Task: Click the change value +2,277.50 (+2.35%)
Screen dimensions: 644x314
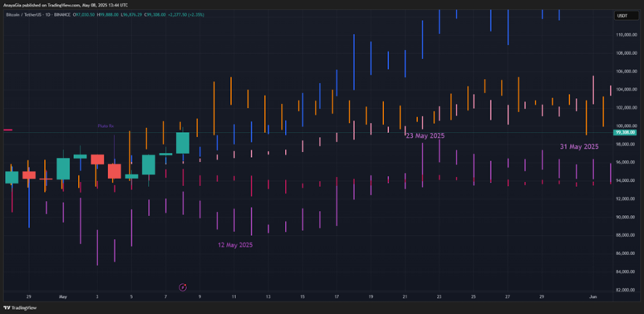Action: tap(186, 14)
